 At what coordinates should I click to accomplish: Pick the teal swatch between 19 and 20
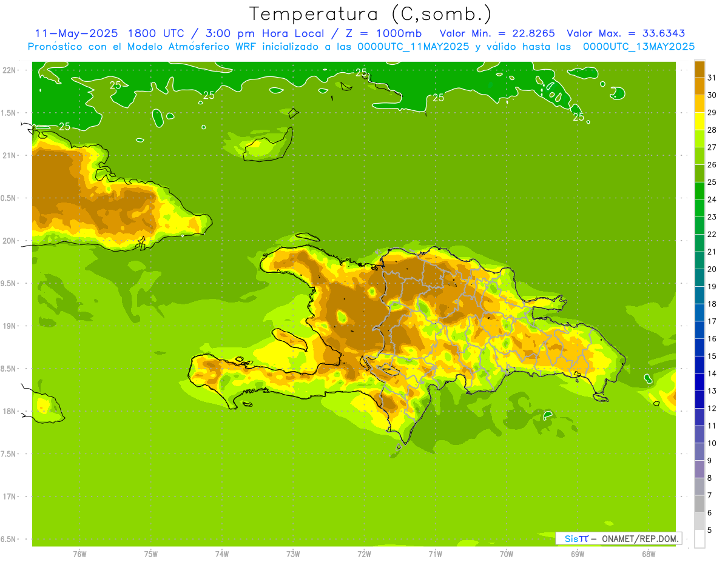tap(699, 278)
